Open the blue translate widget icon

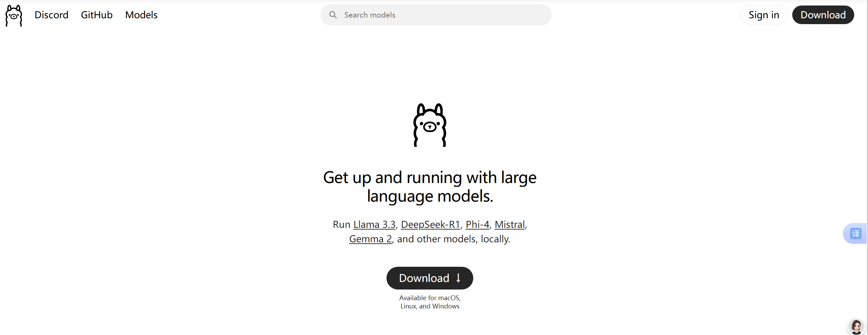(x=856, y=233)
